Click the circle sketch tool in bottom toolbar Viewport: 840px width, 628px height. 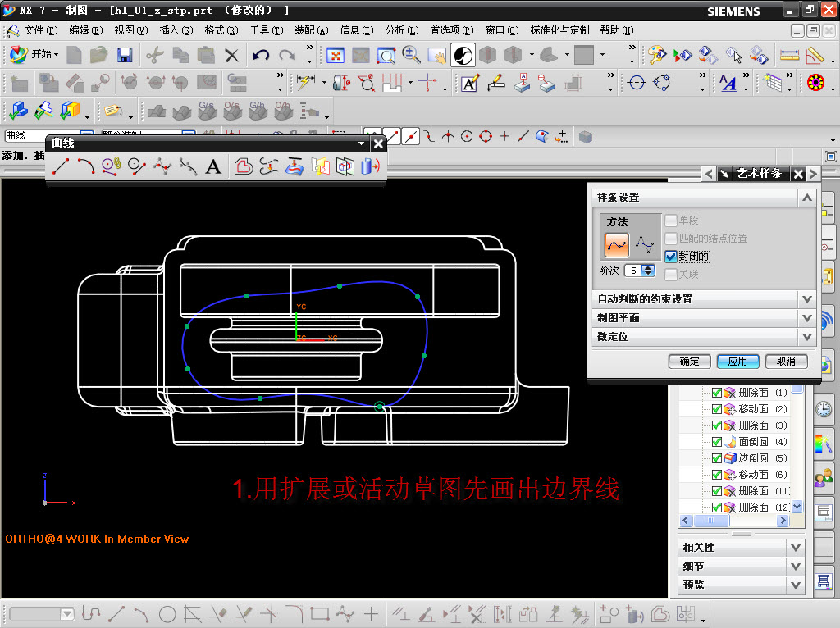click(x=167, y=613)
